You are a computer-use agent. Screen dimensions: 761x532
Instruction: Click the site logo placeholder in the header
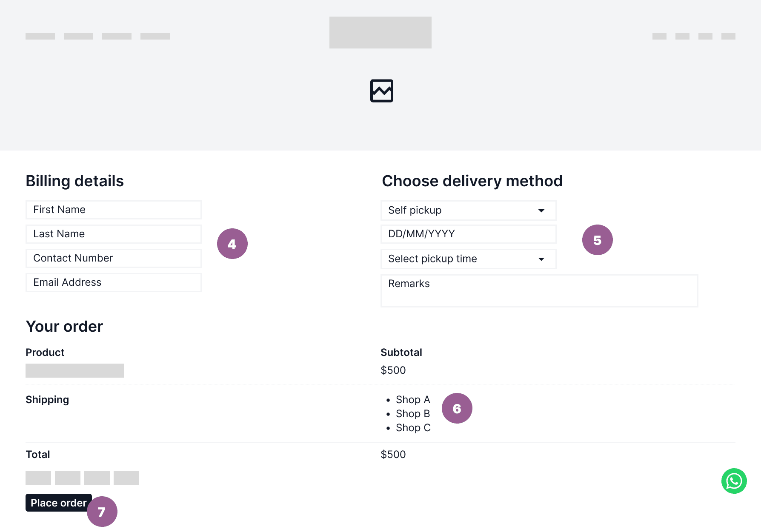pyautogui.click(x=380, y=32)
